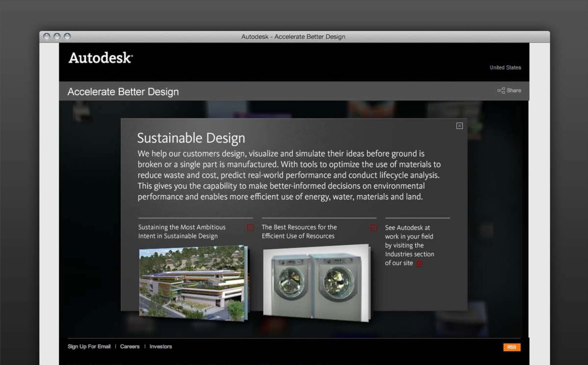Minimize the browser window
The height and width of the screenshot is (365, 588).
click(x=57, y=36)
